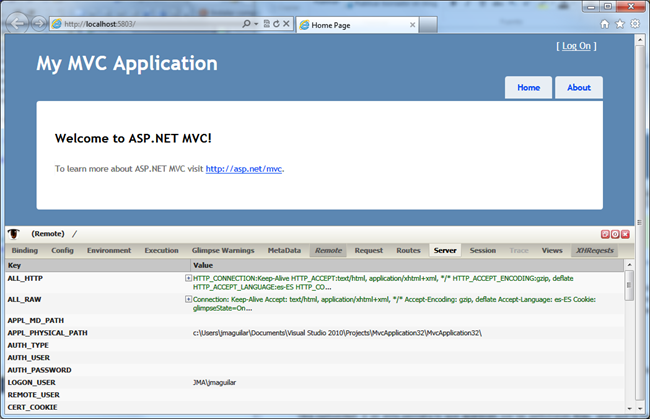Switch to the Routes tab in Glimpse
The image size is (650, 419).
(x=408, y=250)
